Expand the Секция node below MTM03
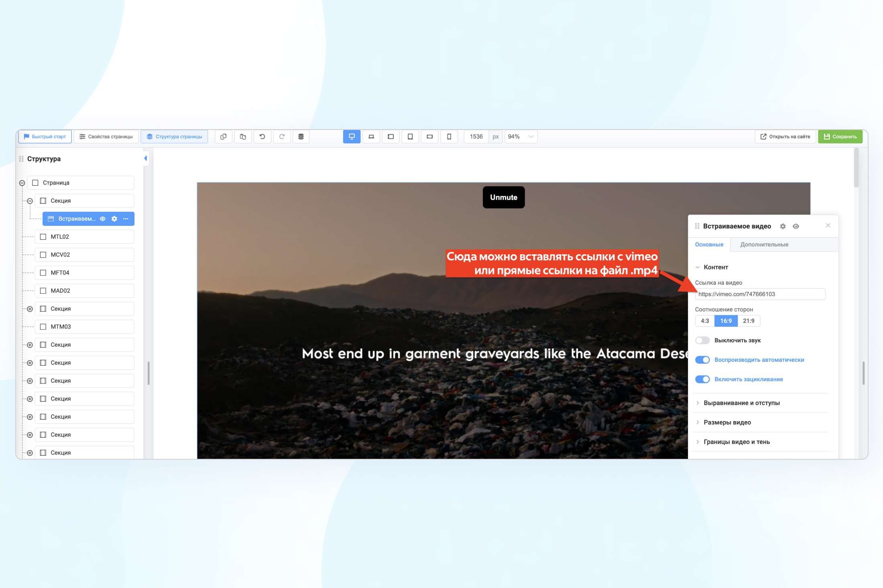This screenshot has height=588, width=883. pos(30,345)
